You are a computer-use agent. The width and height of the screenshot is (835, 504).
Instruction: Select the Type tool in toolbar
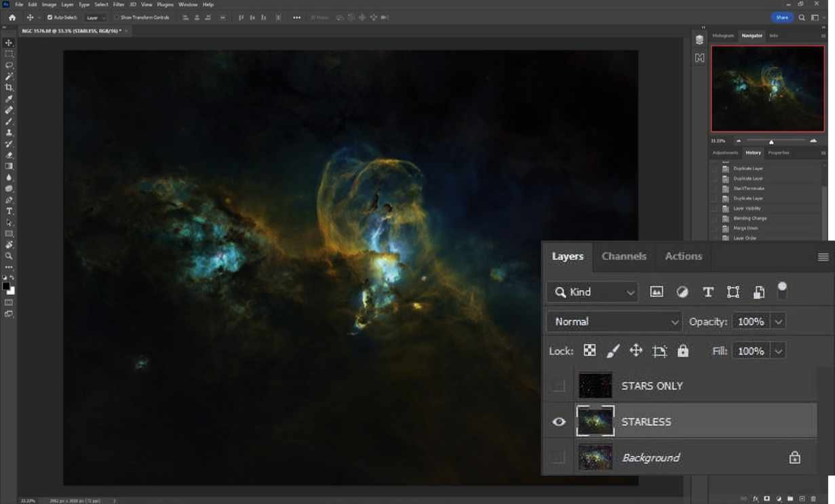tap(9, 211)
